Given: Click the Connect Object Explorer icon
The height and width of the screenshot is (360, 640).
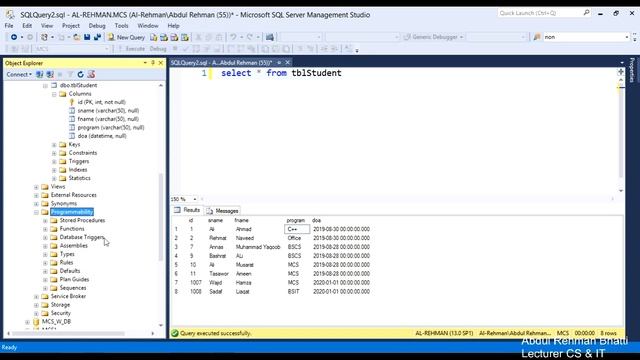Looking at the screenshot, I should (x=39, y=74).
